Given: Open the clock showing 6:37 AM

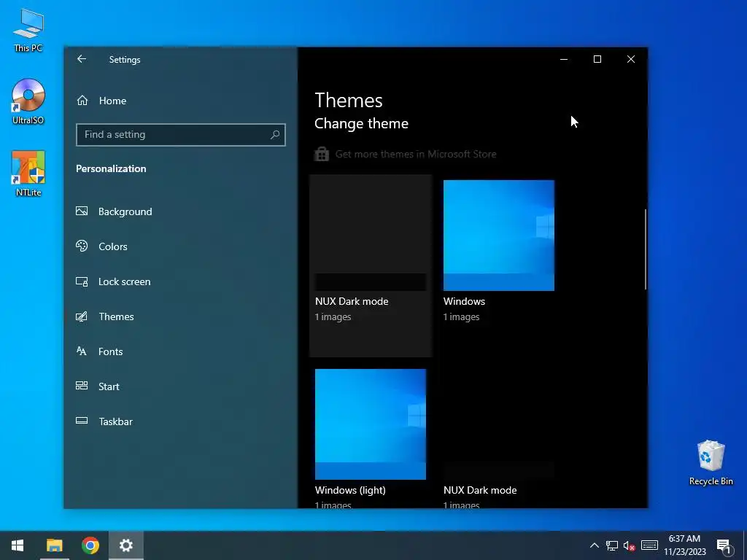Looking at the screenshot, I should 684,545.
